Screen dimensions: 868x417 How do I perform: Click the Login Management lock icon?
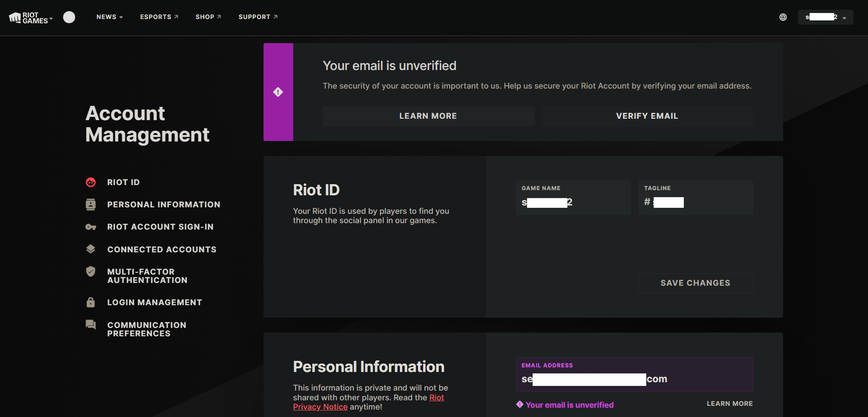[x=91, y=302]
